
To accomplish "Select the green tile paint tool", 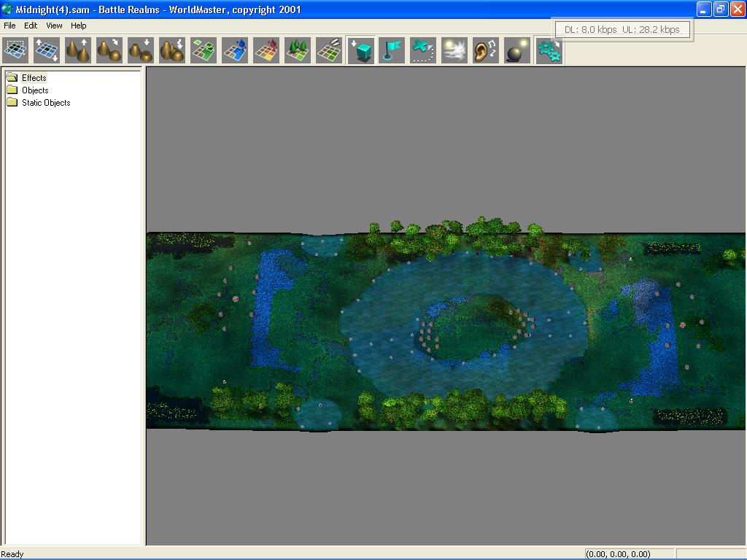I will (x=204, y=50).
